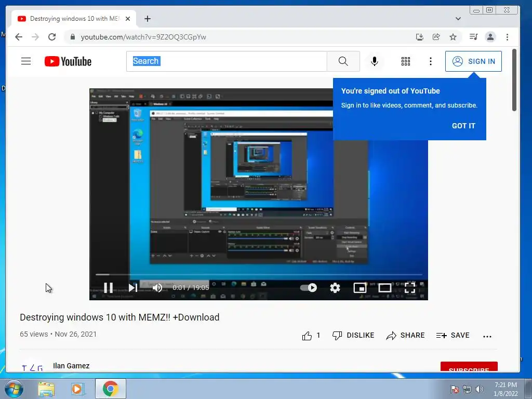Screen dimensions: 532x399
Task: Close the Destroying windows 10 tab
Action: (x=128, y=19)
